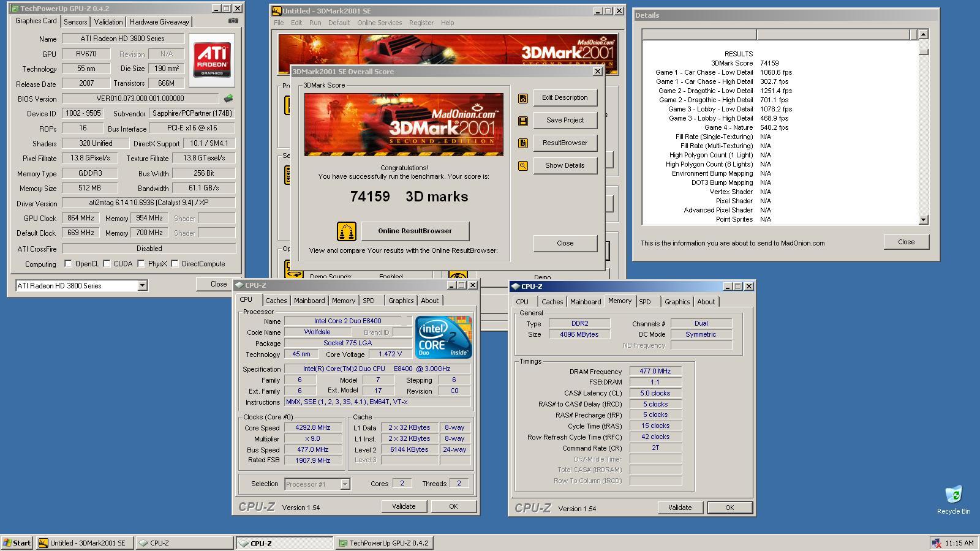This screenshot has height=551, width=980.
Task: Enable the CUDA checkbox
Action: 107,264
